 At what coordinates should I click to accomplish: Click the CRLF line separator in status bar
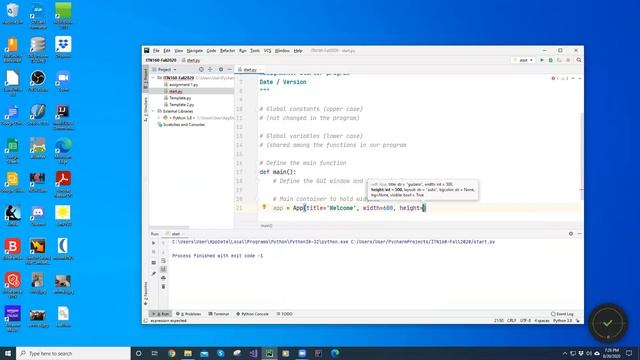511,321
